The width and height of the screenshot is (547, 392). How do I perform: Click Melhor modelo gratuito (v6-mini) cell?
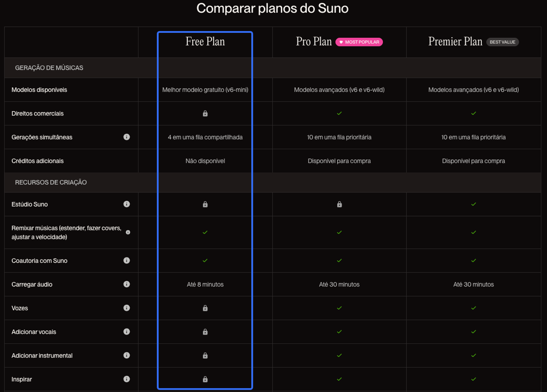click(x=205, y=90)
